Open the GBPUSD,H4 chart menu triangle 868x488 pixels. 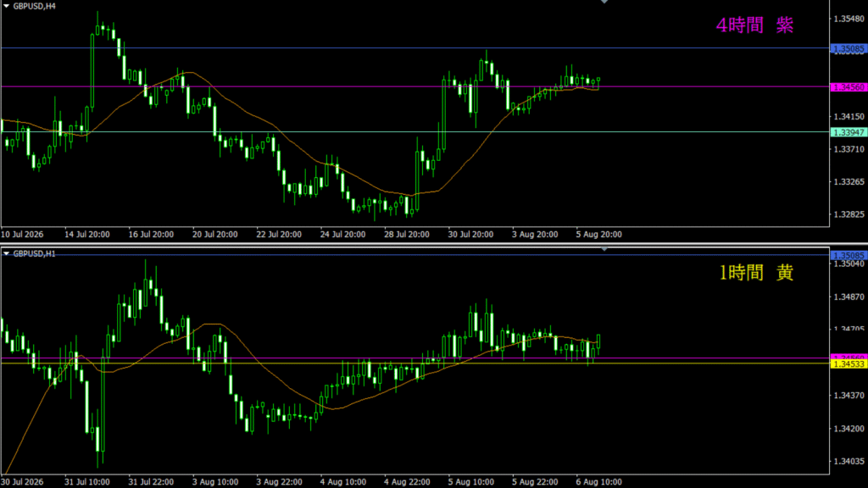[6, 6]
